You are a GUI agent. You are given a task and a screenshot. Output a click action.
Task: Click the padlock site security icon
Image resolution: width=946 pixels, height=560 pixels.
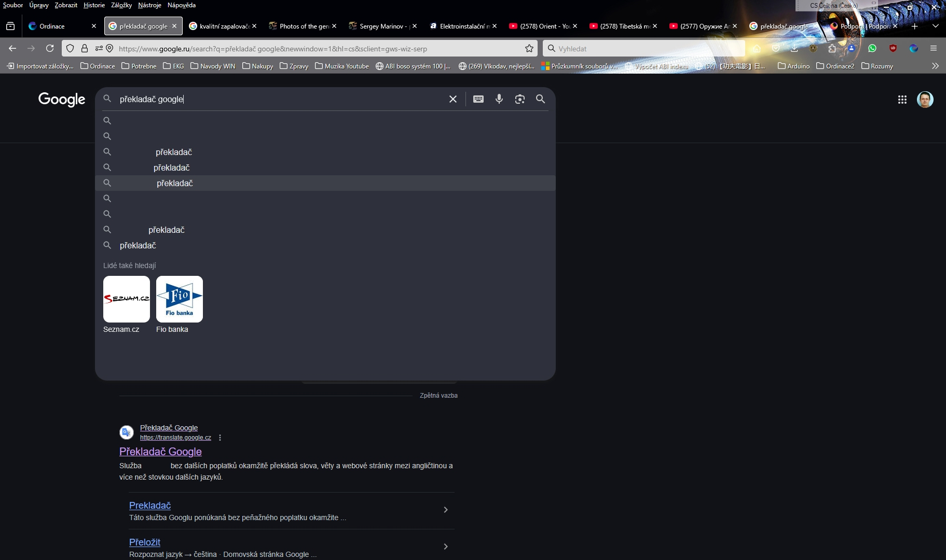pos(85,48)
